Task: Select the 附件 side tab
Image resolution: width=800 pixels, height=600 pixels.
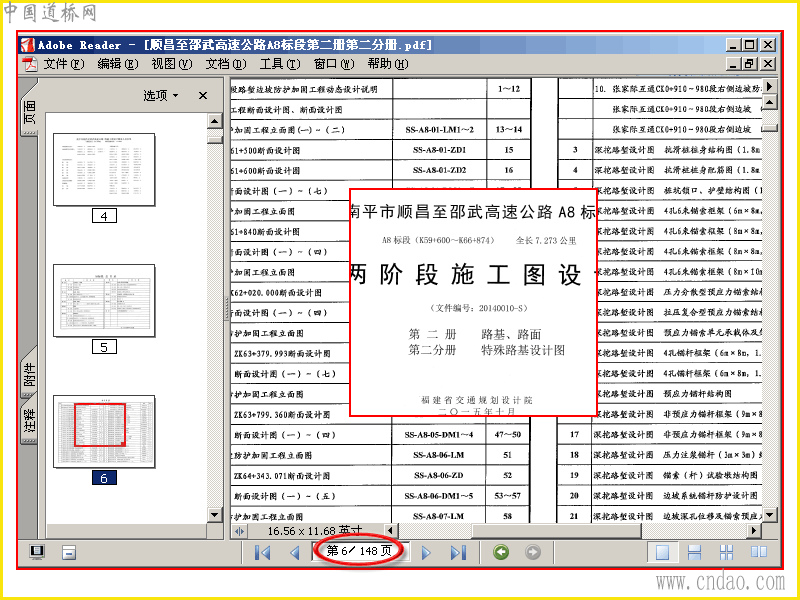Action: (30, 374)
